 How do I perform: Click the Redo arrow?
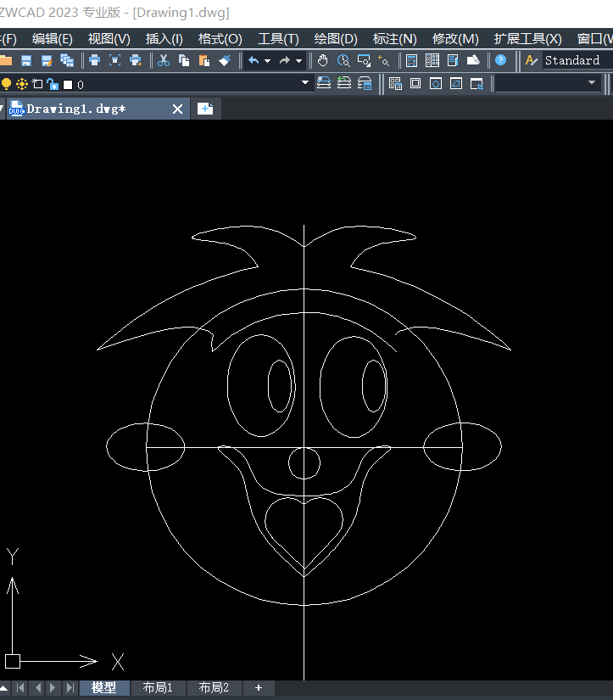285,60
